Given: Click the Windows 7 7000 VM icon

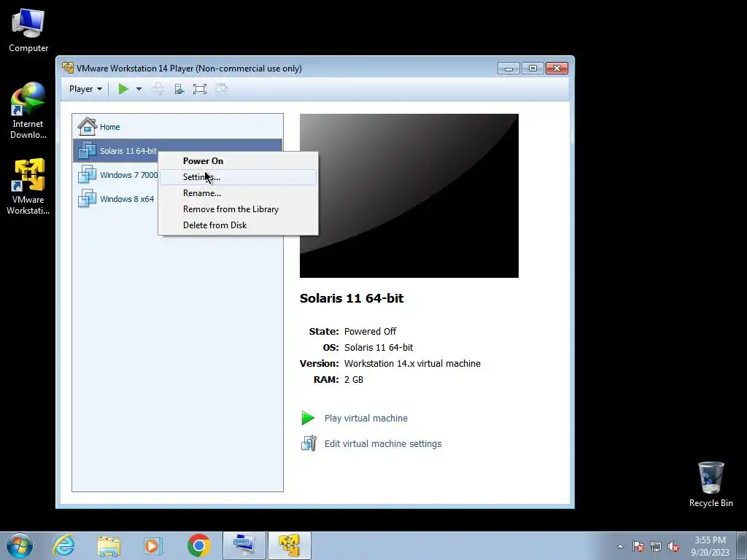Looking at the screenshot, I should click(x=88, y=174).
